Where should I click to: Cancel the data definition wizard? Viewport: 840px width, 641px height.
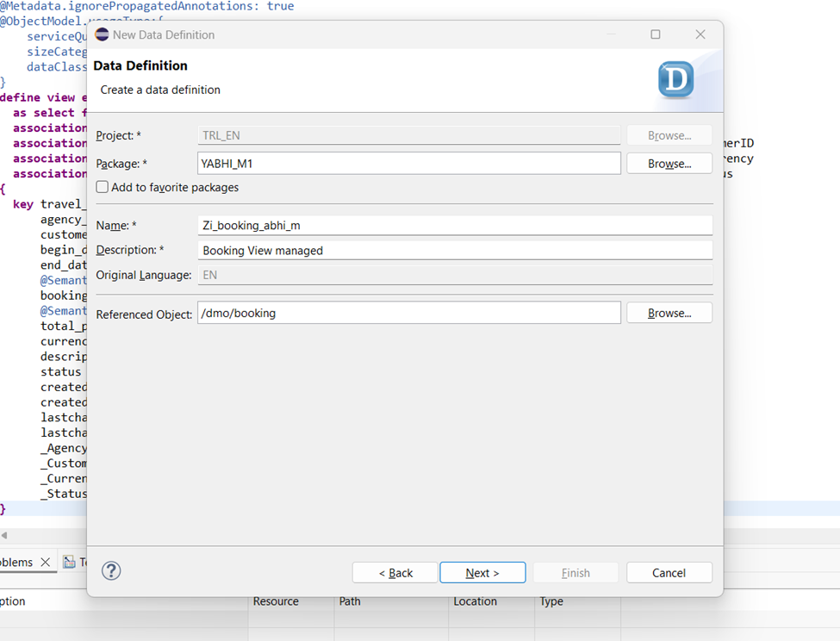point(669,572)
